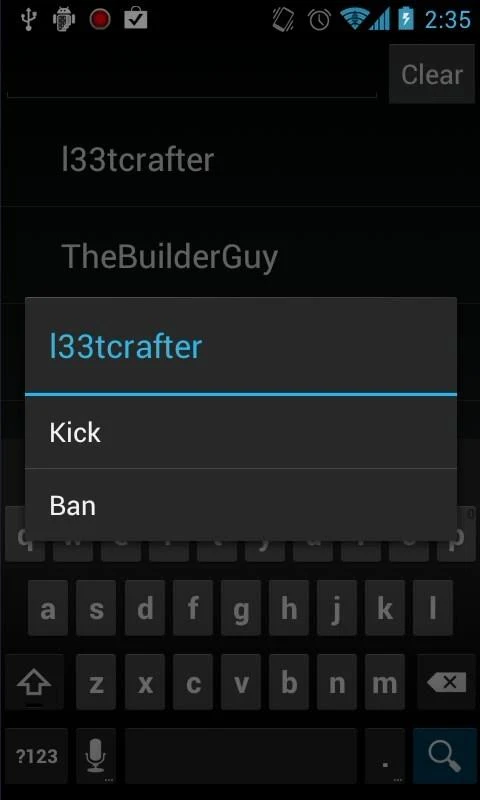Select Kick from the l33tcrafter dialog
Screen dimensions: 480x800
pos(241,432)
